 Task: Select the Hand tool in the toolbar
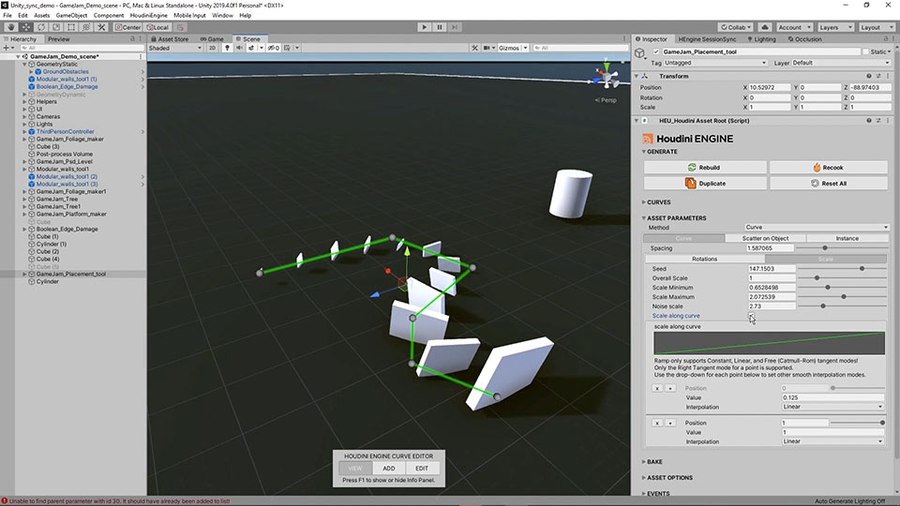11,27
